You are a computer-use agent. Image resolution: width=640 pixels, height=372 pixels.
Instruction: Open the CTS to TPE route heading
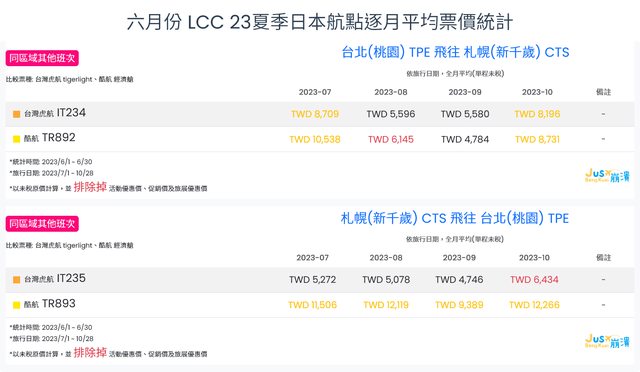(x=455, y=218)
